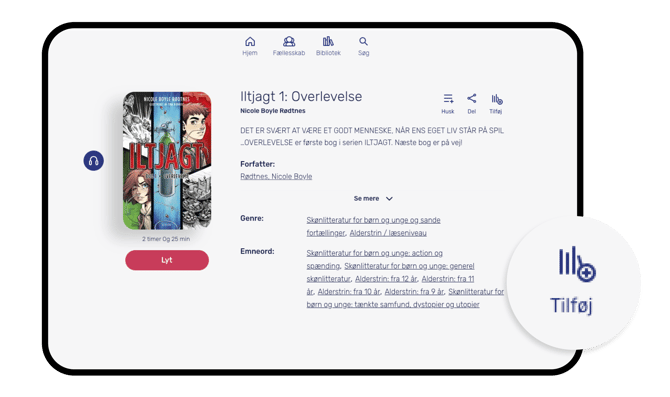The height and width of the screenshot is (397, 670).
Task: Click author name Nicole Boyle Rødtnes under title
Action: [273, 111]
